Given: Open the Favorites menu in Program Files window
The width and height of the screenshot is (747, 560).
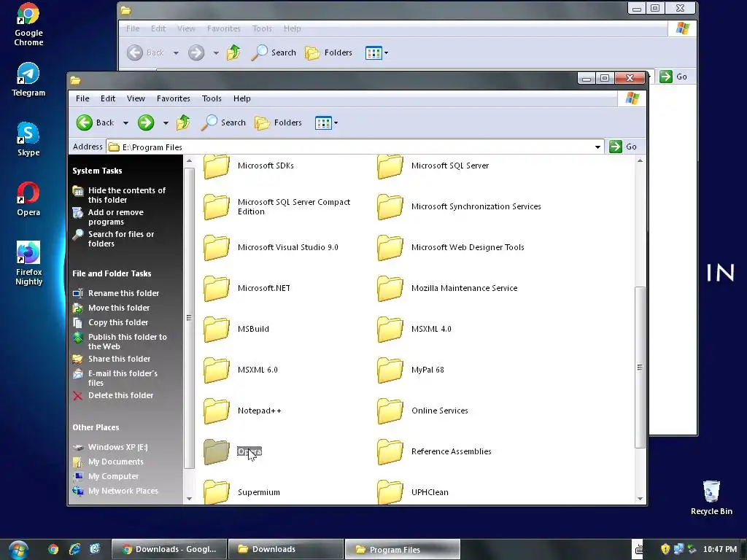Looking at the screenshot, I should (174, 98).
